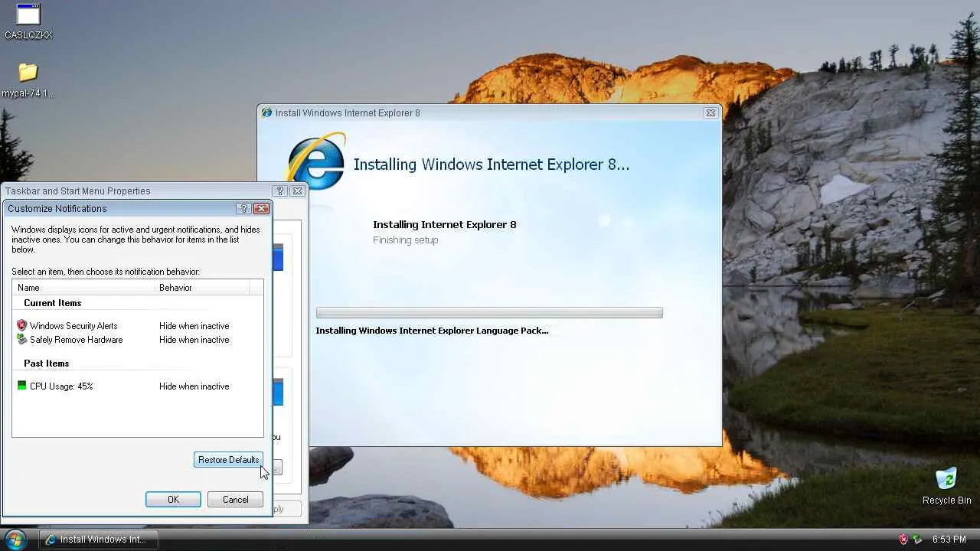The height and width of the screenshot is (551, 980).
Task: Close the Customize Notifications dialog
Action: click(x=262, y=208)
